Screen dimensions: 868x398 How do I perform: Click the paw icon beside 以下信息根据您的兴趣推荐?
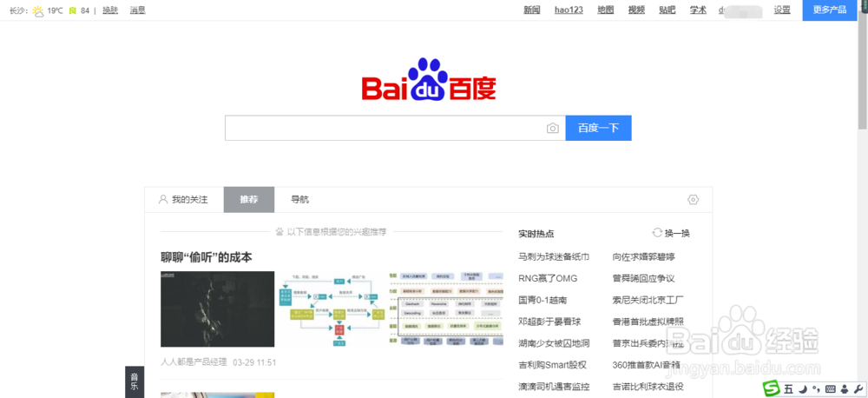point(279,232)
